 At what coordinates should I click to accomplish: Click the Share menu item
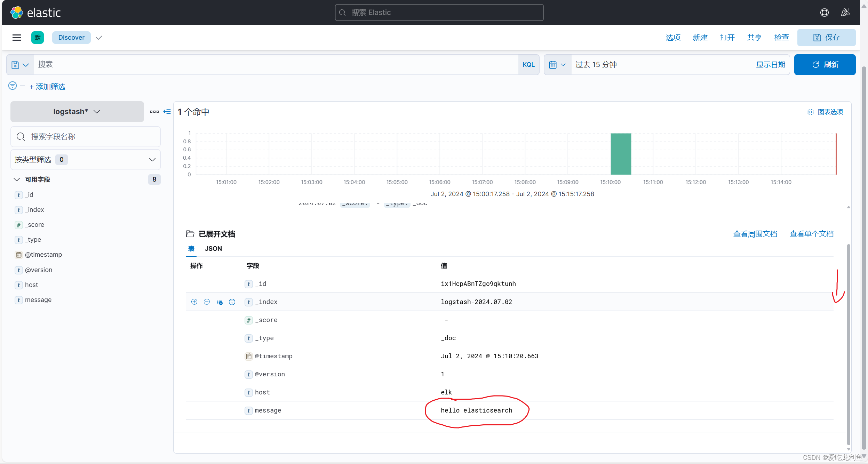[754, 38]
